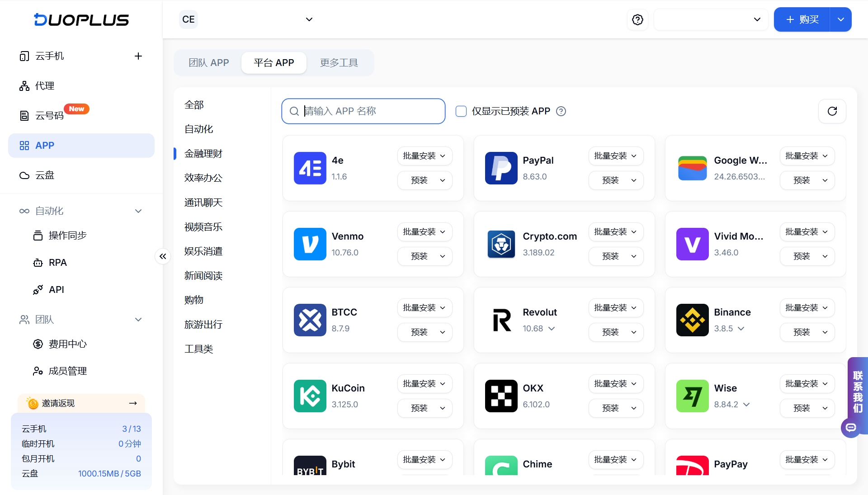Viewport: 868px width, 495px height.
Task: Open the help question-mark icon in header
Action: [x=637, y=19]
